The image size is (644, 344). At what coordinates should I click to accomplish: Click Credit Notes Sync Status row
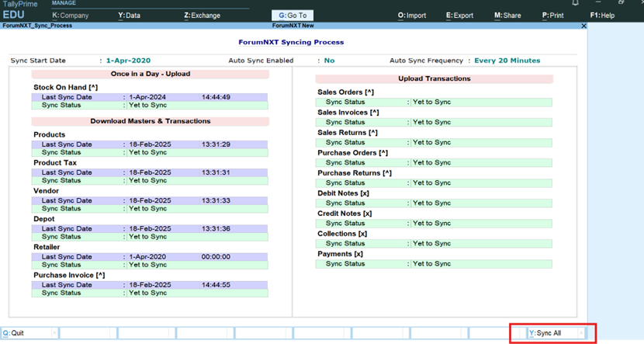point(434,223)
